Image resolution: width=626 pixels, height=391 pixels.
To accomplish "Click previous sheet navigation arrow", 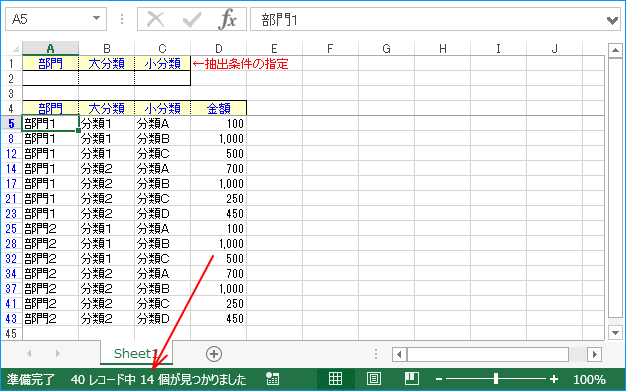I will (29, 353).
